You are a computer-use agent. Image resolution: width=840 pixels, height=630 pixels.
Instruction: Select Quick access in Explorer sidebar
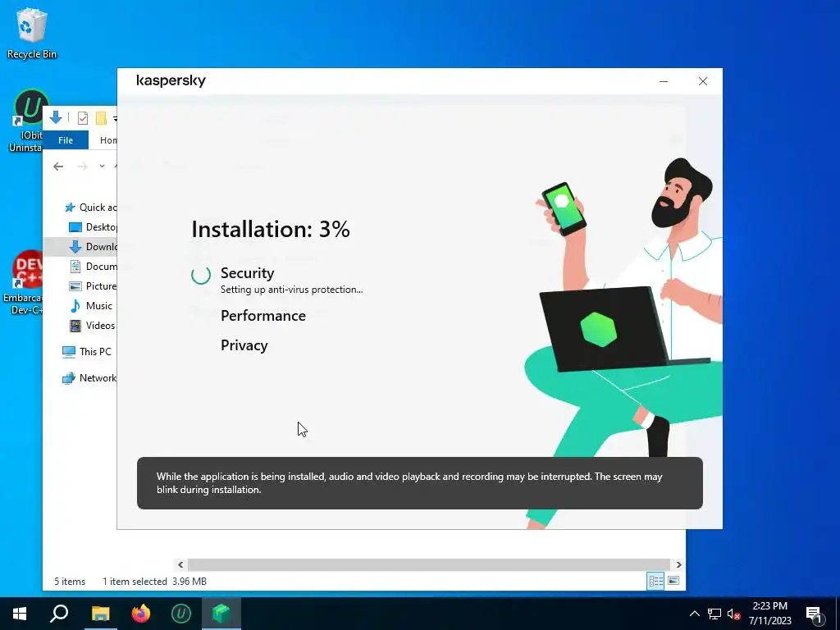pyautogui.click(x=90, y=208)
